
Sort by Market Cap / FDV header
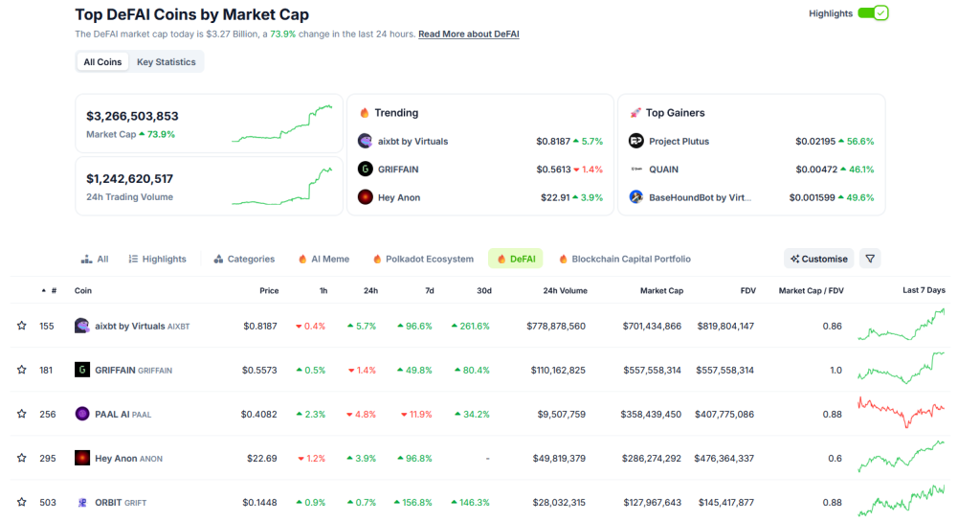[811, 290]
